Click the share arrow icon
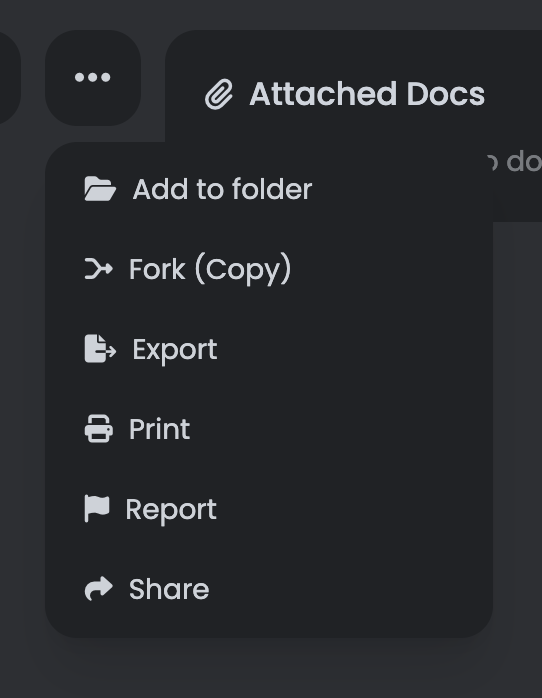The height and width of the screenshot is (698, 542). (x=99, y=589)
